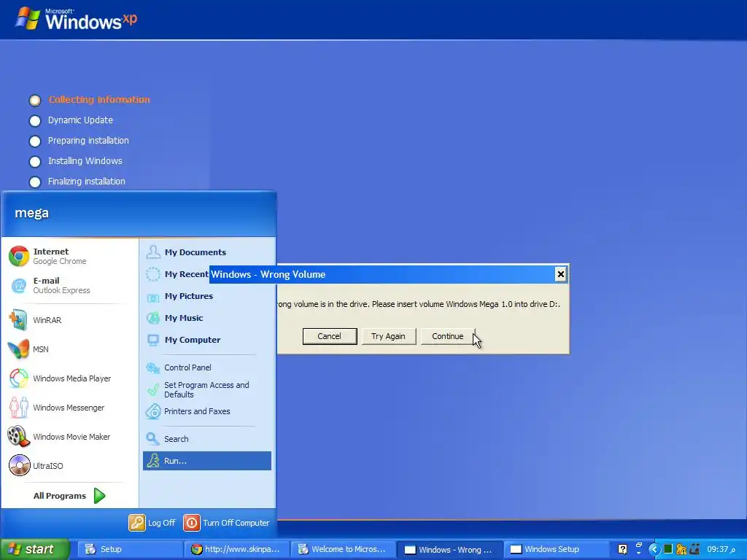Click Try Again in Wrong Volume dialog
The image size is (747, 560).
click(x=388, y=336)
